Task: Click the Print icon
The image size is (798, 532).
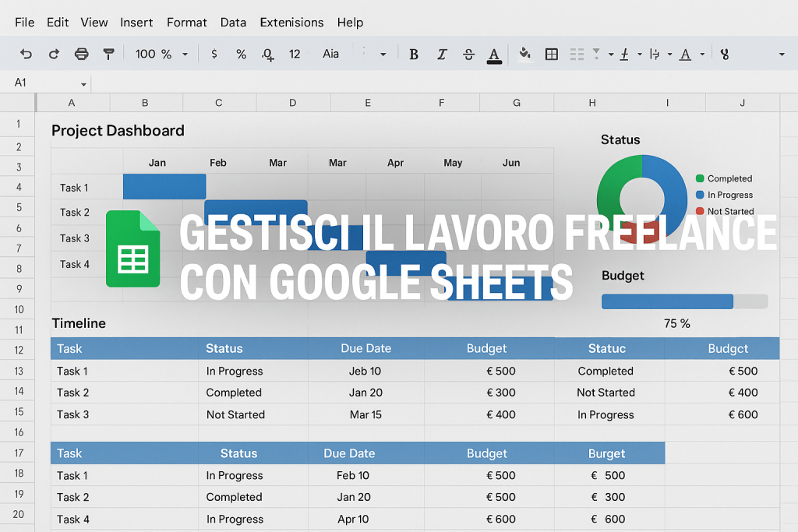Action: click(x=81, y=54)
